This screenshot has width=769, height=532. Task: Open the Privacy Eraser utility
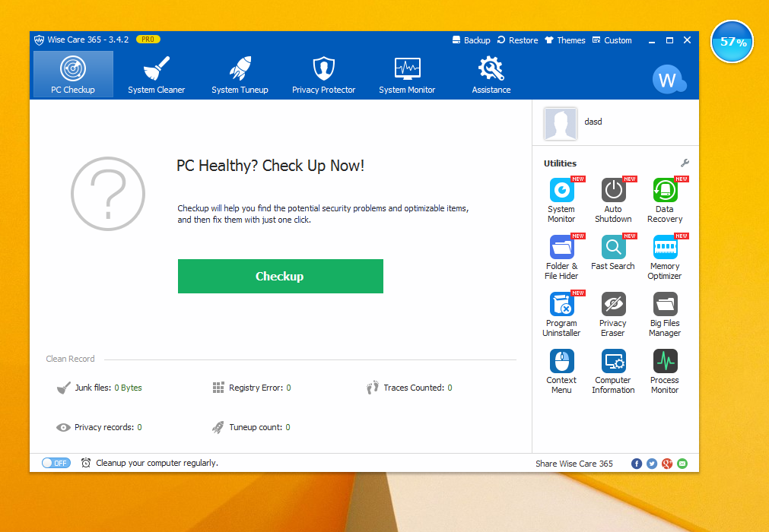(613, 315)
